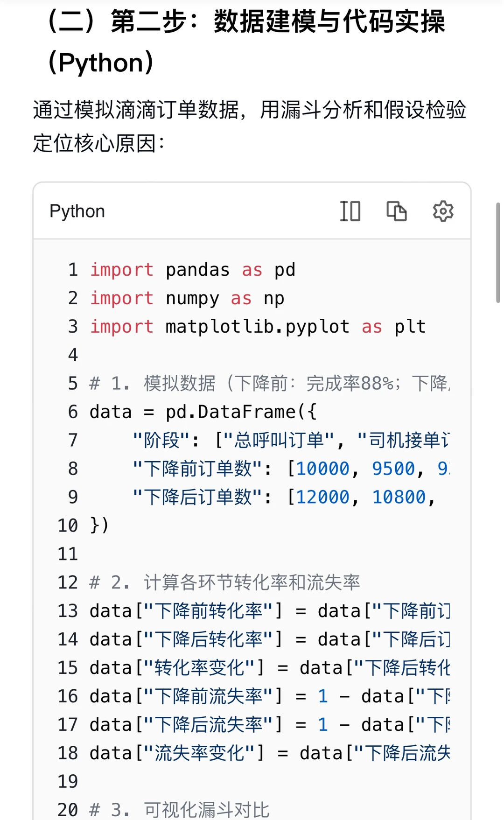Click value 10000 on line 8
504x820 pixels.
point(323,469)
